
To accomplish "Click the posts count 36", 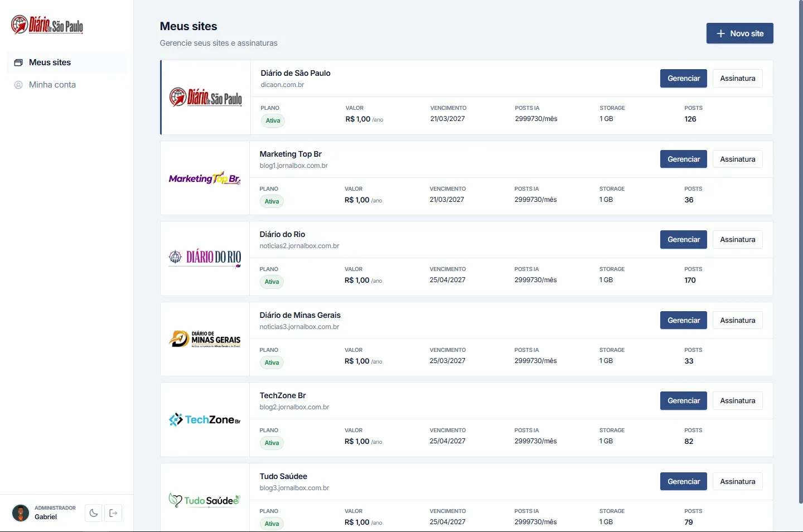I will click(689, 200).
